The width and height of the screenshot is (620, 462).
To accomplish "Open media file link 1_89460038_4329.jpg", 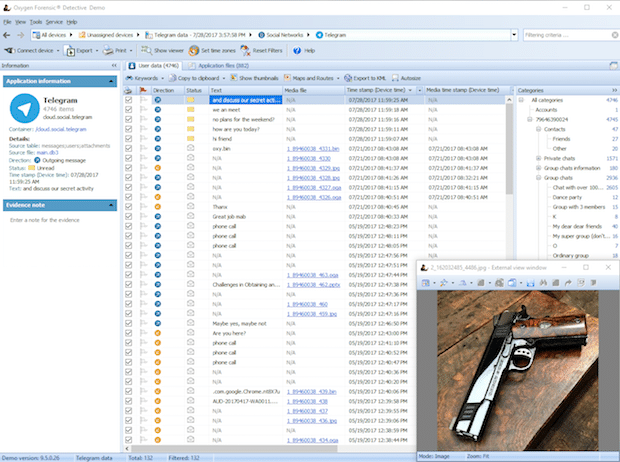I will click(x=313, y=168).
